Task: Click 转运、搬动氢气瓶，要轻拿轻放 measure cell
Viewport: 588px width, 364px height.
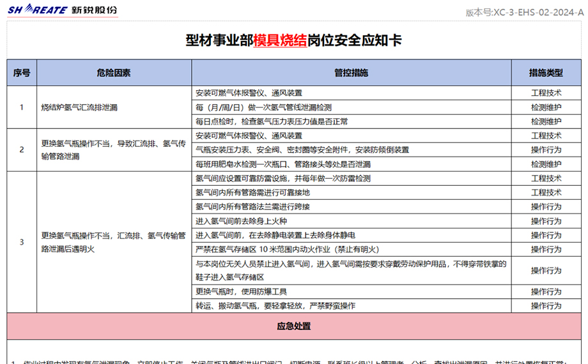Action: (x=352, y=306)
